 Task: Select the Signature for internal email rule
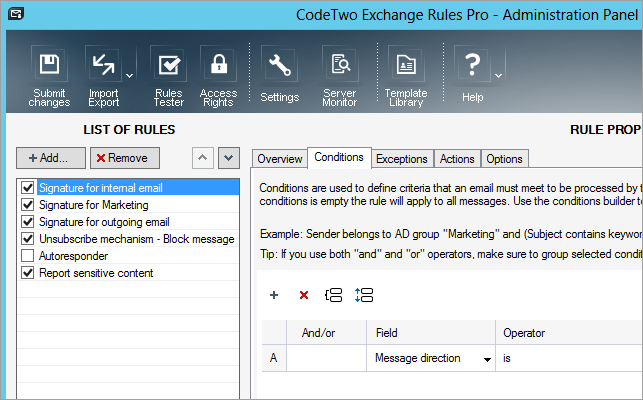[x=138, y=187]
